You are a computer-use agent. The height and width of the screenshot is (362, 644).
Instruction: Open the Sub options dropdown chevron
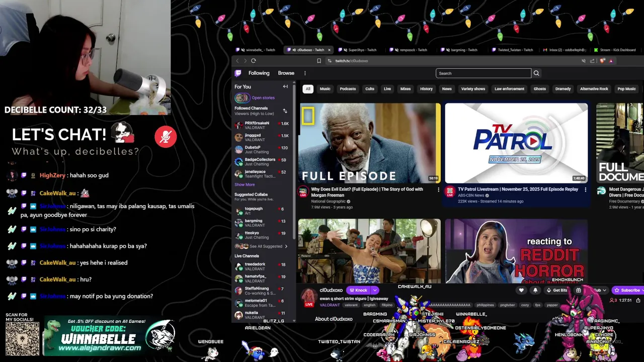[x=603, y=290]
